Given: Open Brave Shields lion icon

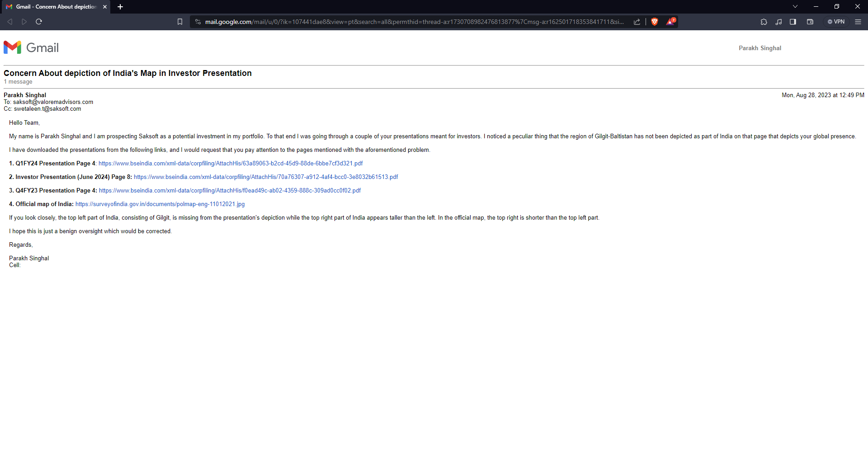Looking at the screenshot, I should (x=654, y=22).
